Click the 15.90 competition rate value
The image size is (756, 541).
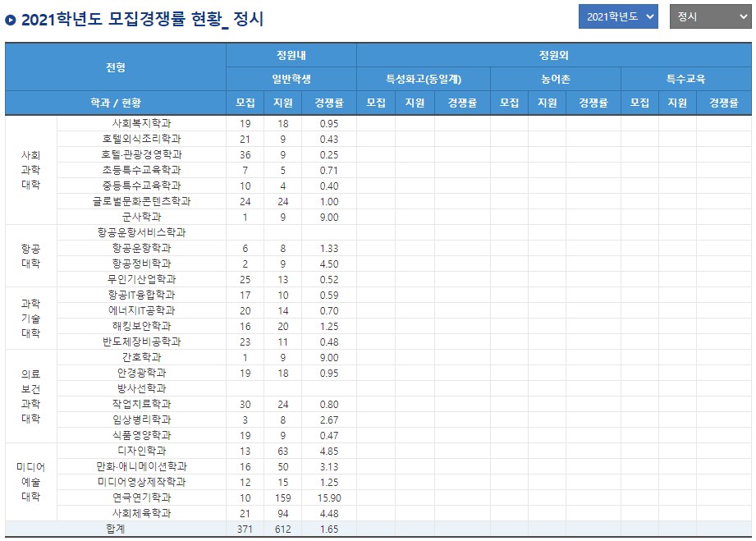pyautogui.click(x=329, y=498)
